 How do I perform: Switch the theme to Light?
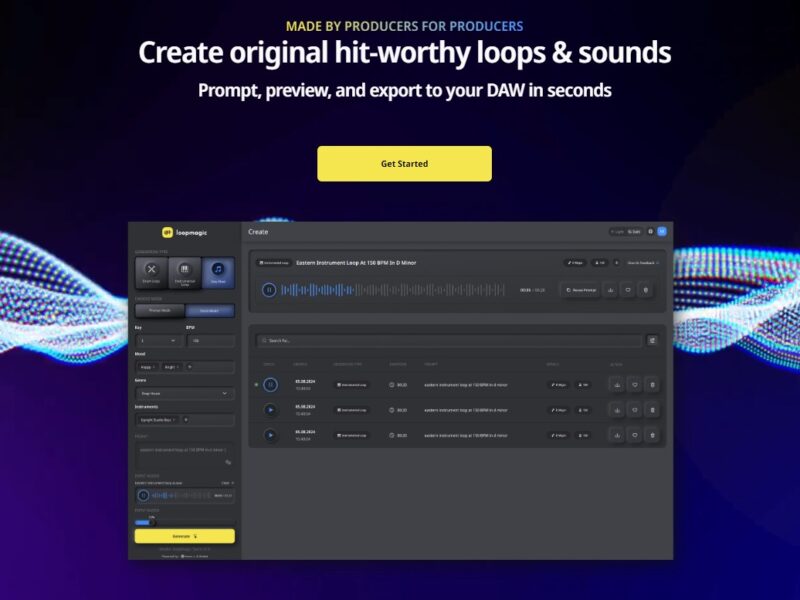tap(616, 231)
